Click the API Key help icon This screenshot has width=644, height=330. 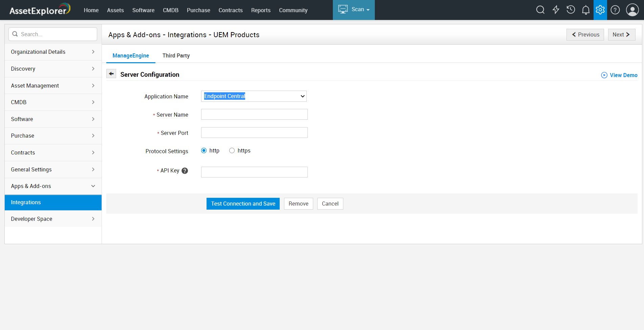click(185, 171)
